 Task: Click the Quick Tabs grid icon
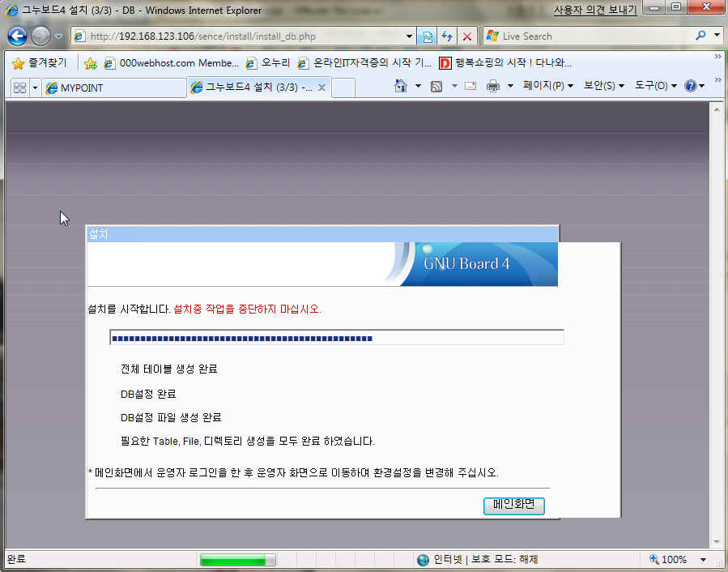click(x=19, y=88)
